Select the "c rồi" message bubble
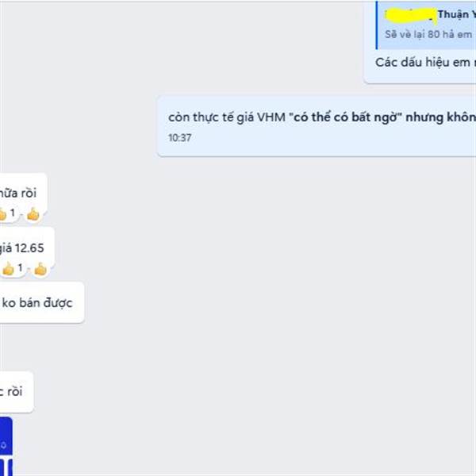This screenshot has height=476, width=476. [17, 392]
